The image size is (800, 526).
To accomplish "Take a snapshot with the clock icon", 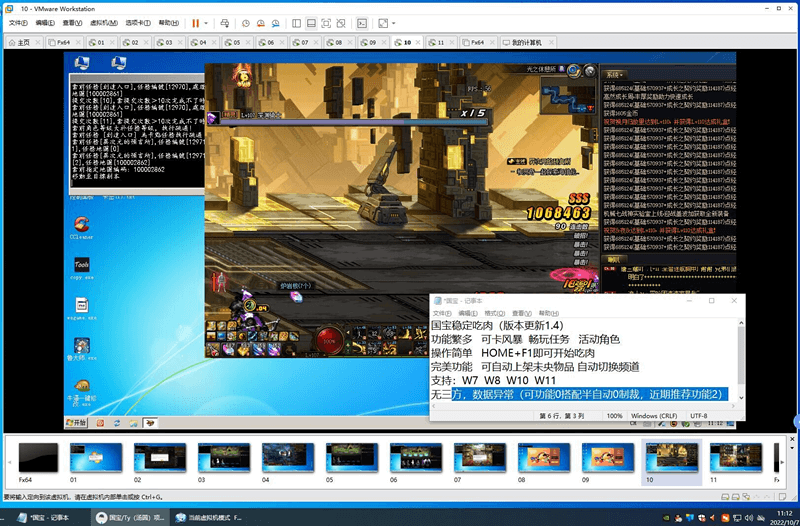I will coord(246,23).
